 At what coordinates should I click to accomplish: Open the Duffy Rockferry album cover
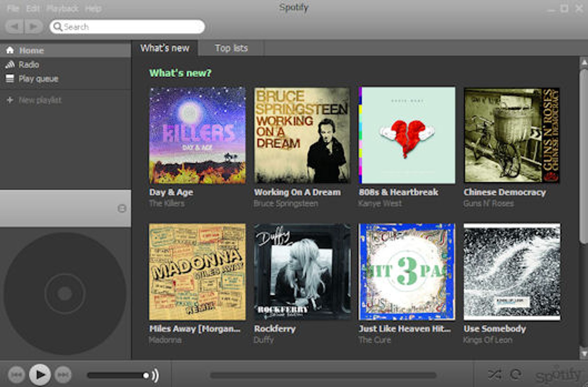[x=302, y=272]
